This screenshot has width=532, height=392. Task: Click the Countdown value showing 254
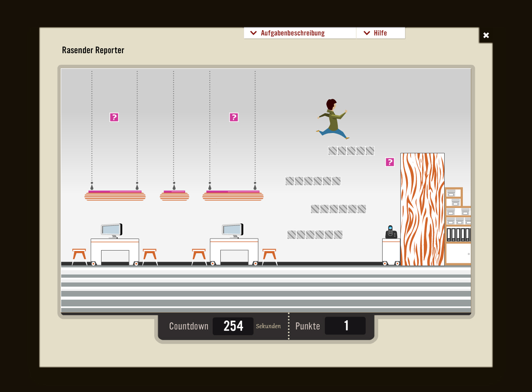pos(233,326)
